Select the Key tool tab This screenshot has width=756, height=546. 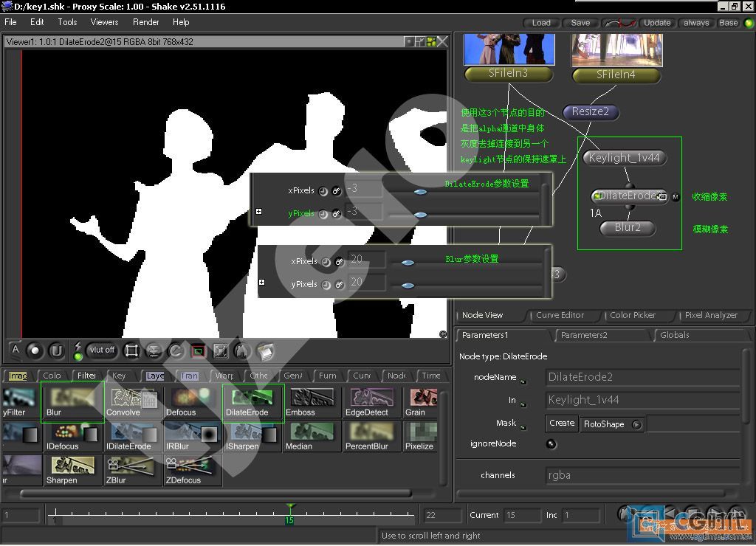click(119, 376)
